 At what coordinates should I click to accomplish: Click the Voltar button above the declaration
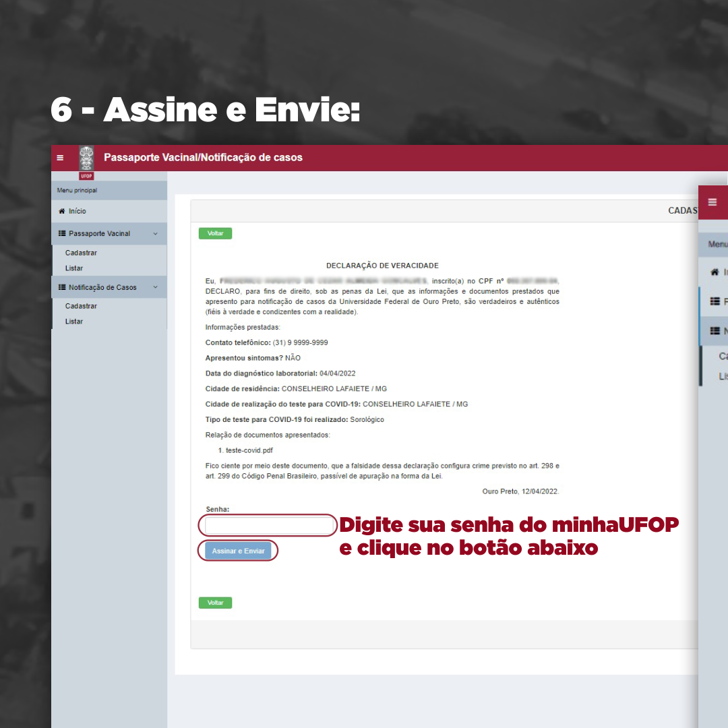click(x=216, y=233)
